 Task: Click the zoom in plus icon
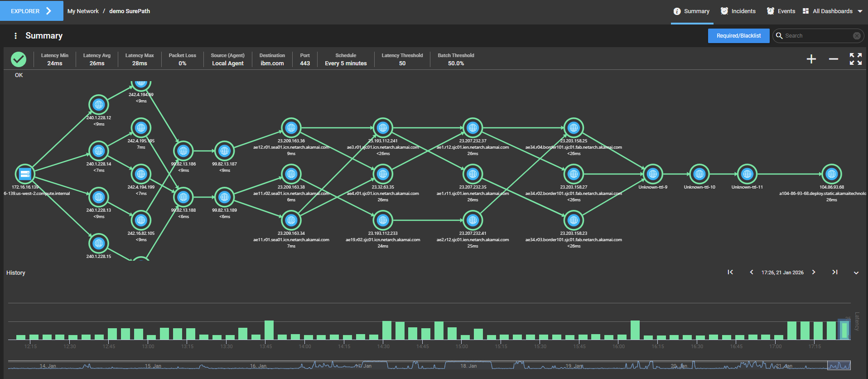pyautogui.click(x=811, y=59)
